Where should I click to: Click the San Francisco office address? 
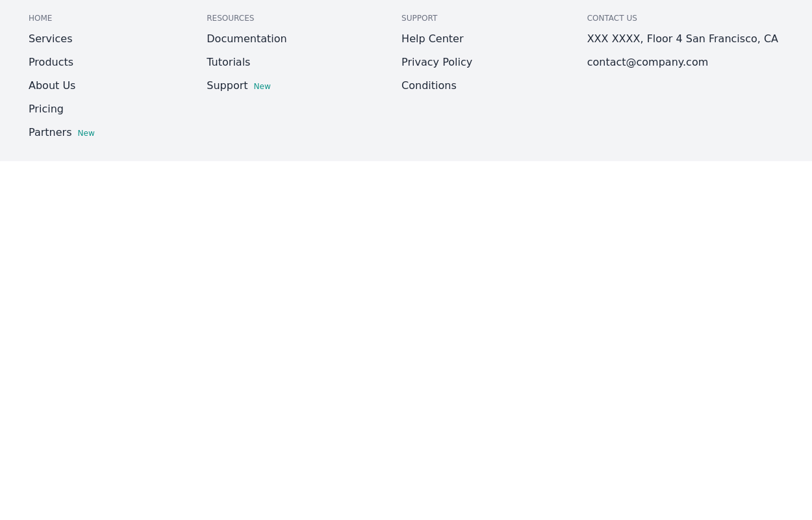pyautogui.click(x=682, y=39)
